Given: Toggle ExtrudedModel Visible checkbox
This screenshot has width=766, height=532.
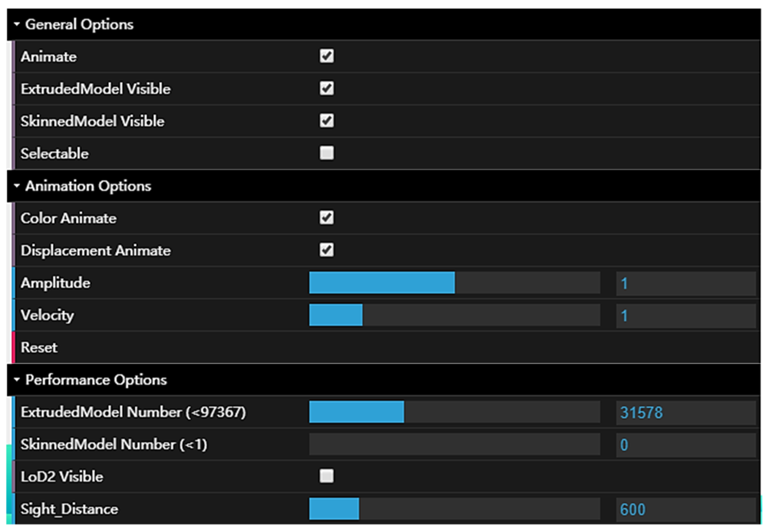Looking at the screenshot, I should click(326, 89).
